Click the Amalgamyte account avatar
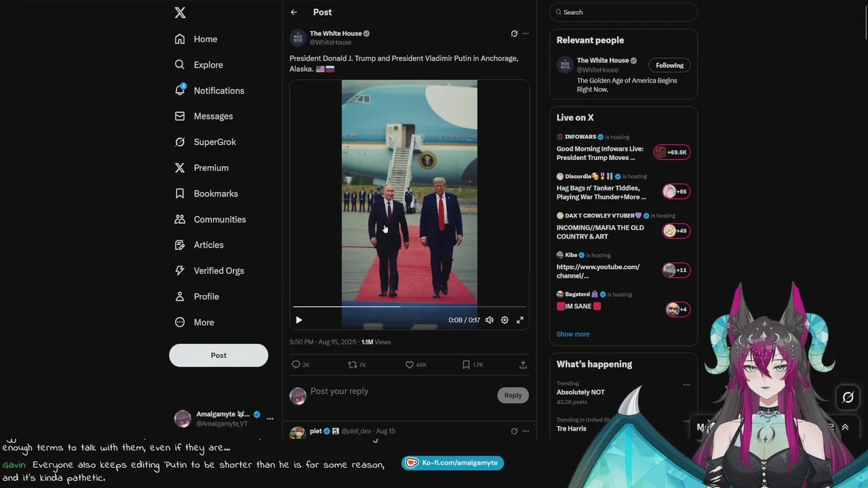The height and width of the screenshot is (488, 868). pos(183,419)
